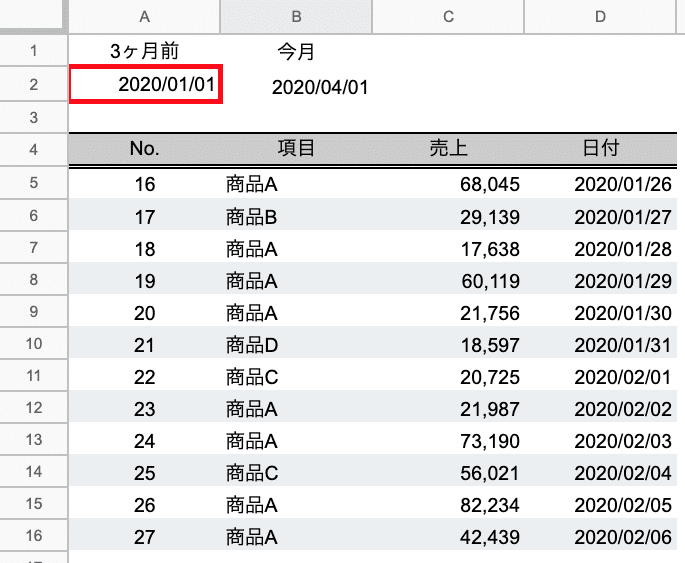The width and height of the screenshot is (685, 563).
Task: Click the select-all corner box
Action: (x=33, y=16)
